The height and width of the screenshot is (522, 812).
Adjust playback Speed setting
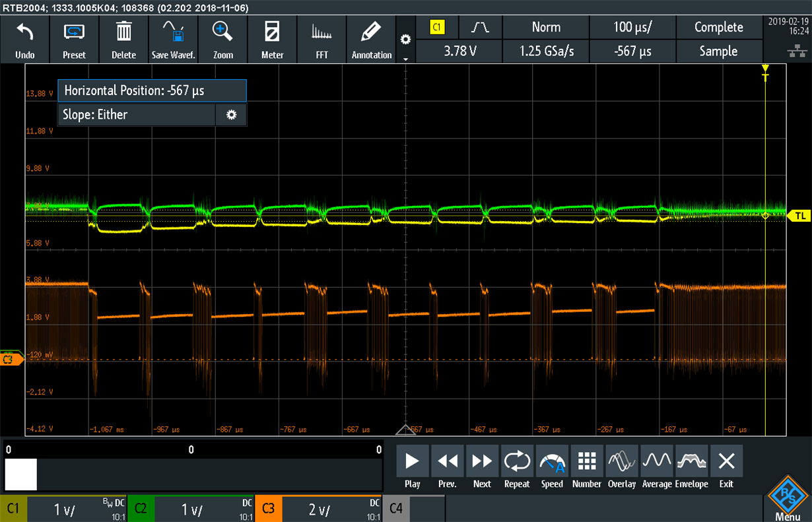coord(552,467)
